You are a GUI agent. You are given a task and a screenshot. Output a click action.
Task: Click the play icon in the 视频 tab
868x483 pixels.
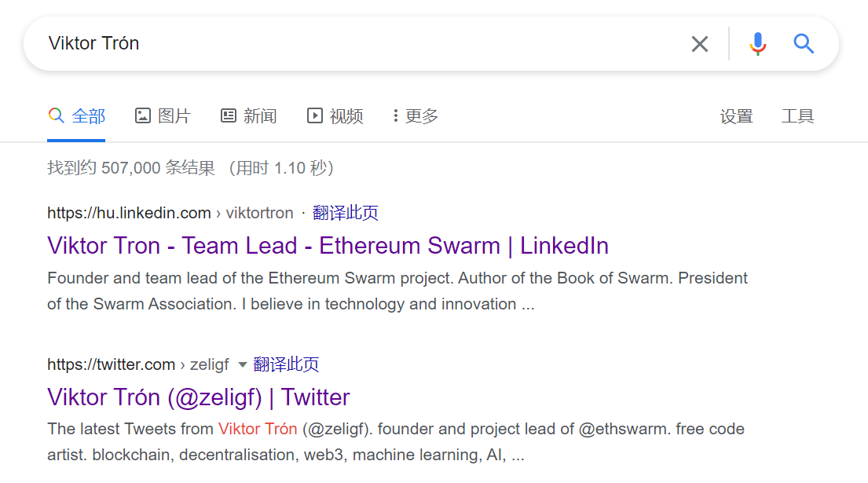coord(314,116)
